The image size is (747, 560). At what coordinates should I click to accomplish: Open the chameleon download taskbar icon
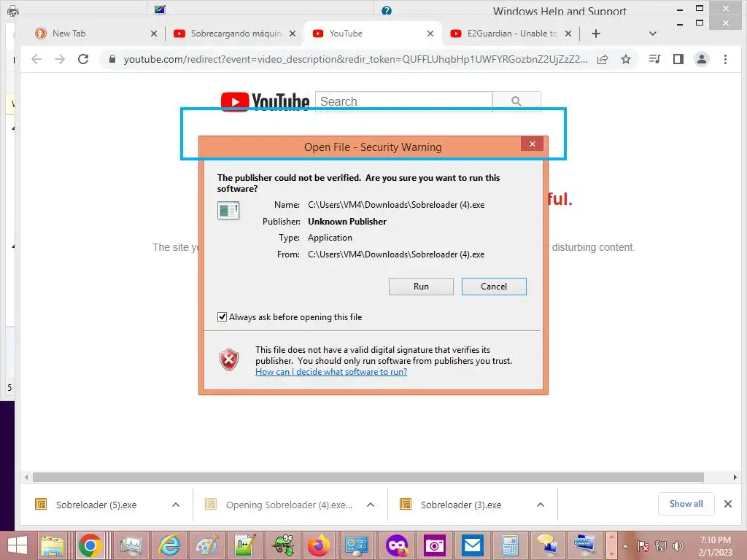coord(283,545)
